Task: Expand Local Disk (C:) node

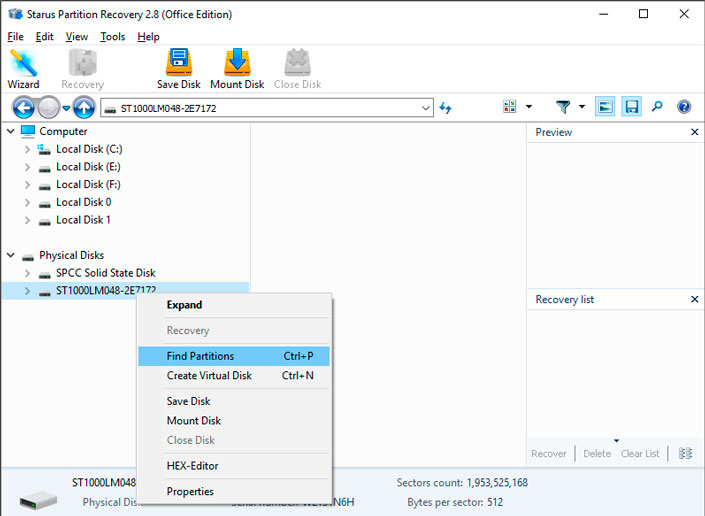Action: click(x=27, y=149)
